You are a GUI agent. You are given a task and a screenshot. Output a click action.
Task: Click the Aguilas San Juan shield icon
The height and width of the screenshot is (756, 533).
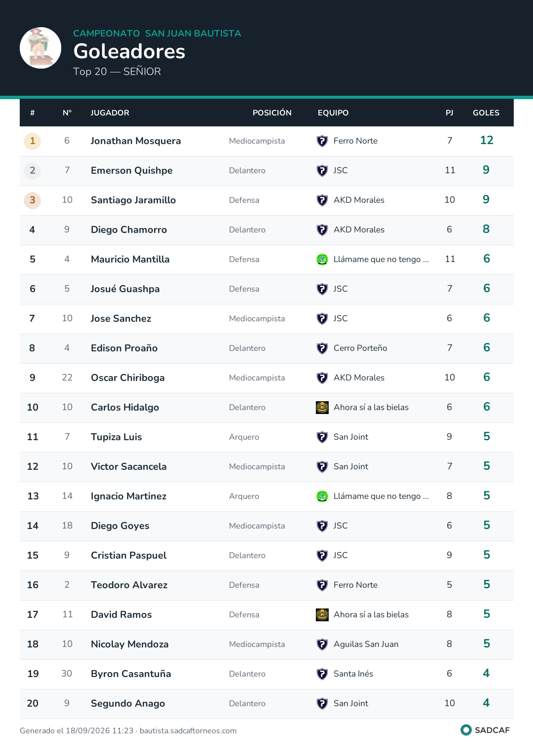(322, 644)
